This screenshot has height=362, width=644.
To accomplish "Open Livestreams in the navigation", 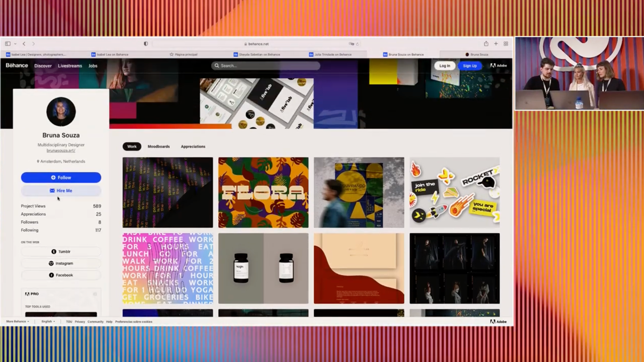I will [x=70, y=66].
